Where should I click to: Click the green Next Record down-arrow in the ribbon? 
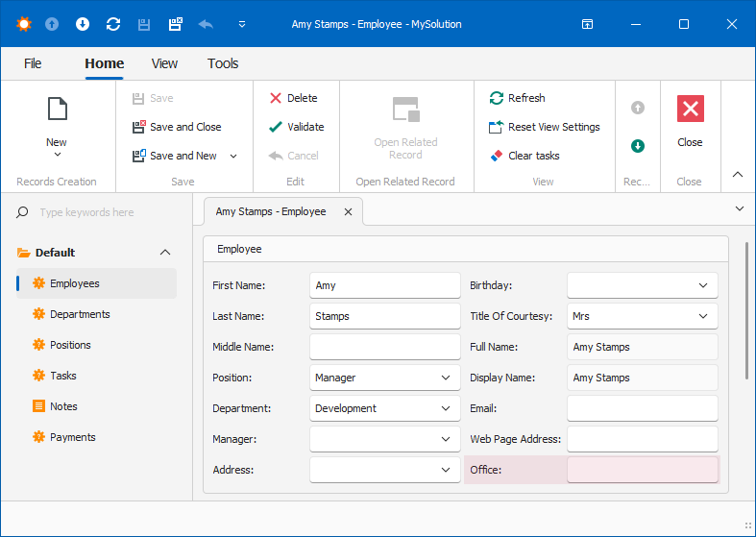(x=638, y=146)
